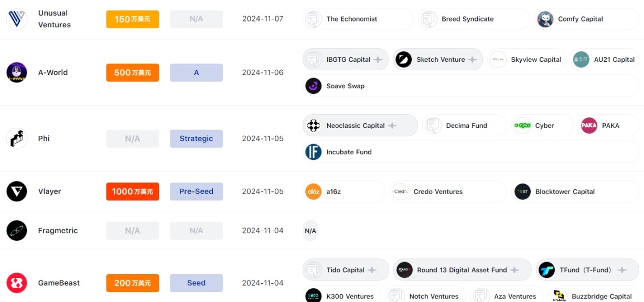Screen dimensions: 644x302
Task: Open the Phi project logo
Action: 16,138
